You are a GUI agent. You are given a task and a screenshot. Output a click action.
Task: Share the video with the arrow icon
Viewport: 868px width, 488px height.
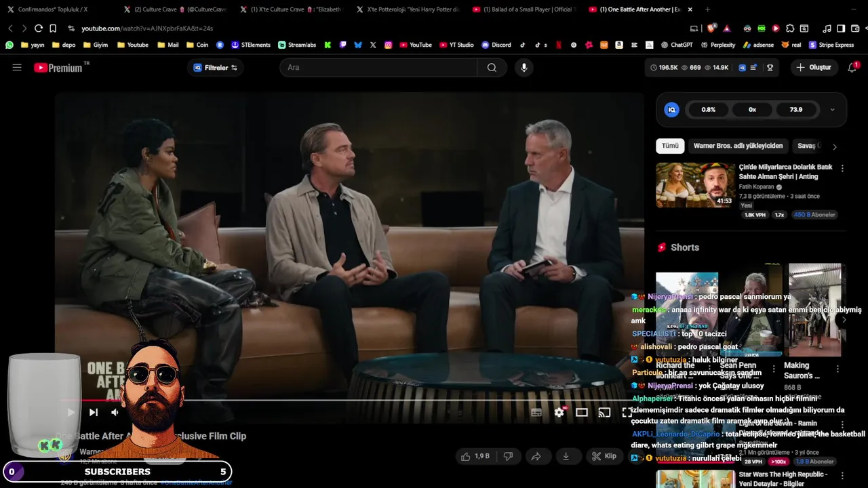pyautogui.click(x=536, y=456)
